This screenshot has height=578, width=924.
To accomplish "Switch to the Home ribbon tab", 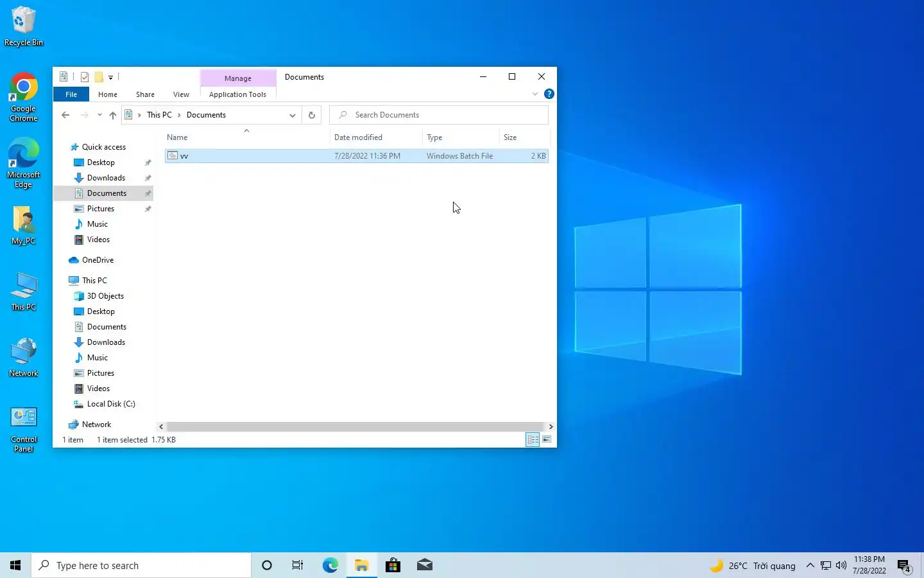I will click(108, 94).
